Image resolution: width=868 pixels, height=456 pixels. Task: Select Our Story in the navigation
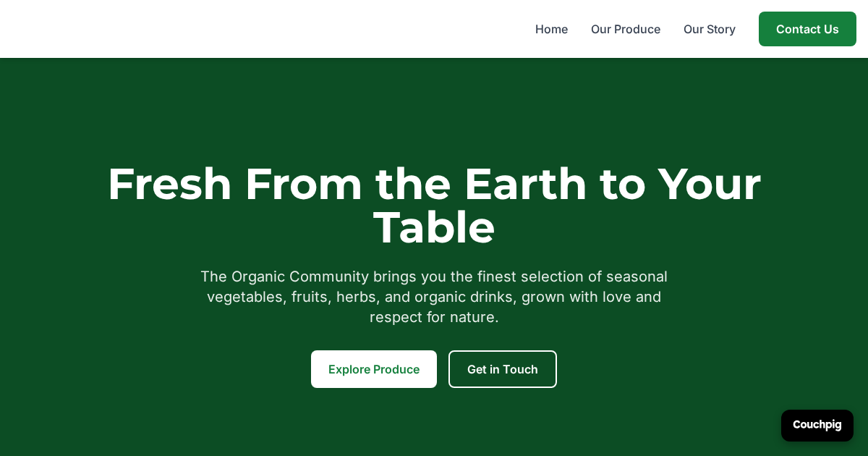pos(710,29)
